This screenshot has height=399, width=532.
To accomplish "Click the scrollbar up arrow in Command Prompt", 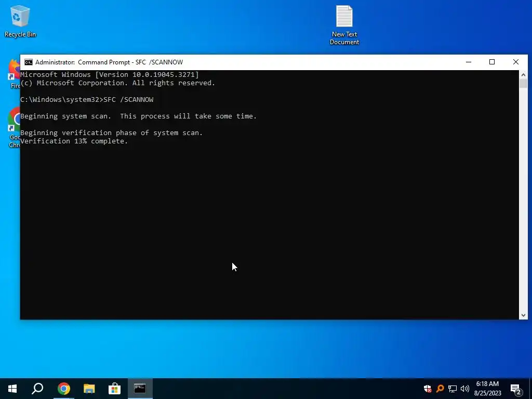I will coord(523,75).
